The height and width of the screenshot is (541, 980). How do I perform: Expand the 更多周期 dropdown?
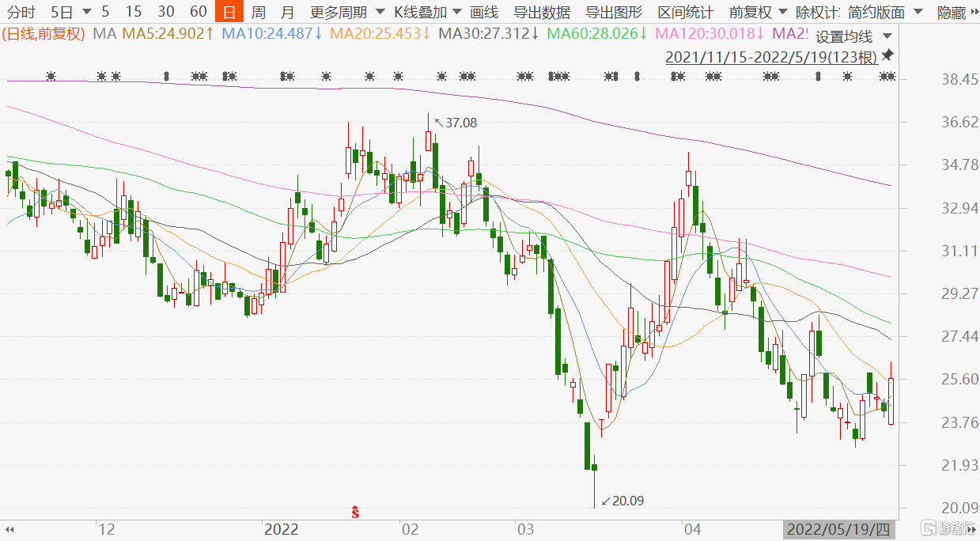pyautogui.click(x=346, y=12)
